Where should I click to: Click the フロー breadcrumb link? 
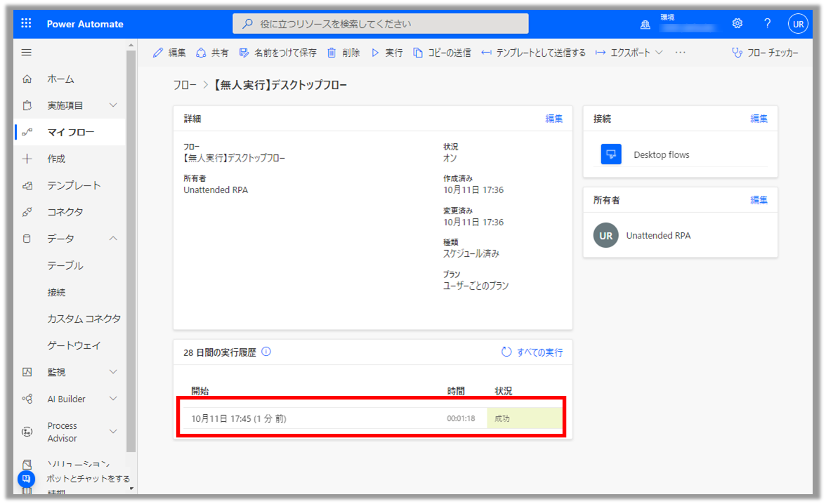pyautogui.click(x=185, y=86)
